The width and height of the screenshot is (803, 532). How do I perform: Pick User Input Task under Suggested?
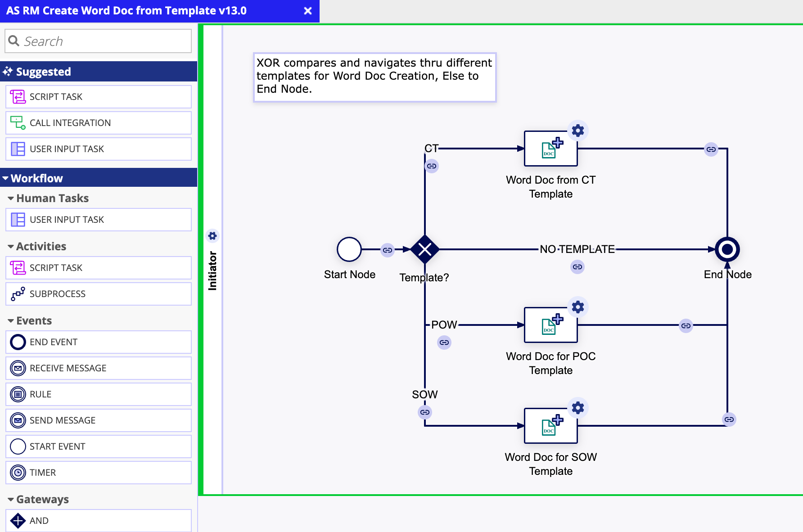pos(99,149)
